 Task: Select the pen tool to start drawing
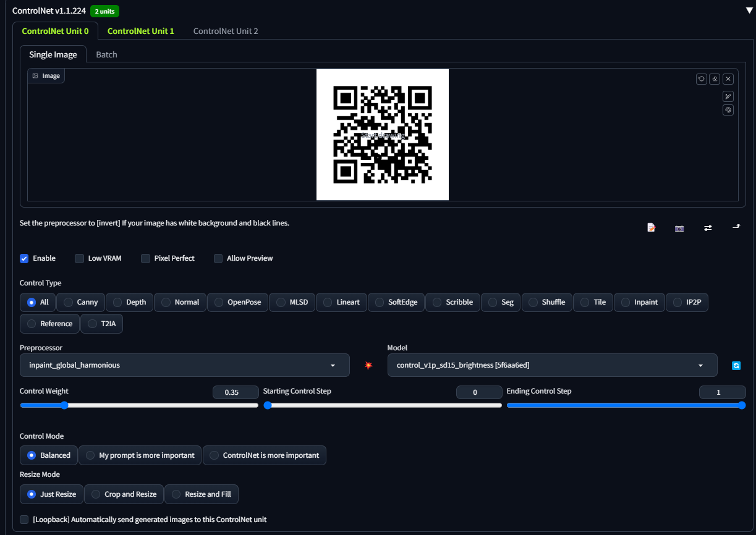tap(728, 96)
